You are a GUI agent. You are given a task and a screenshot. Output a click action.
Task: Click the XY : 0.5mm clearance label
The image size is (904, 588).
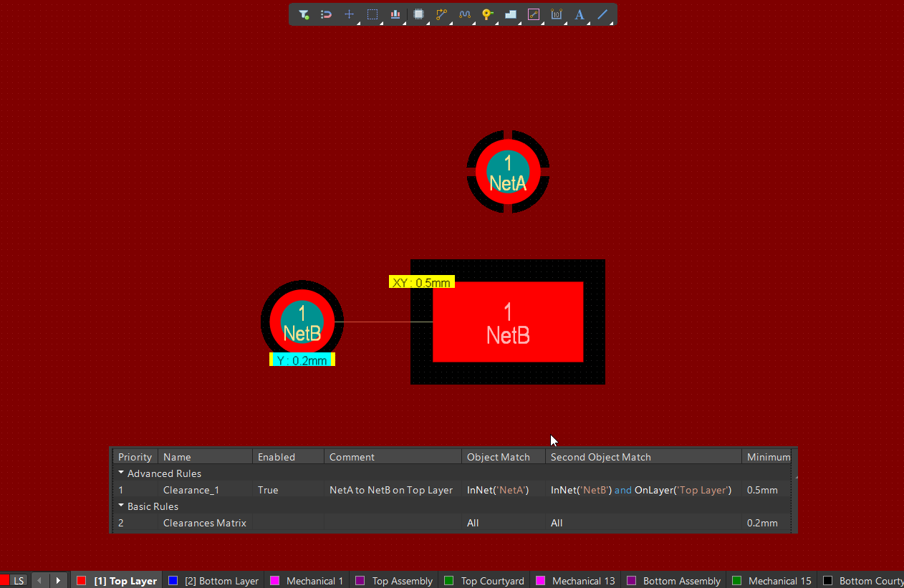(422, 282)
